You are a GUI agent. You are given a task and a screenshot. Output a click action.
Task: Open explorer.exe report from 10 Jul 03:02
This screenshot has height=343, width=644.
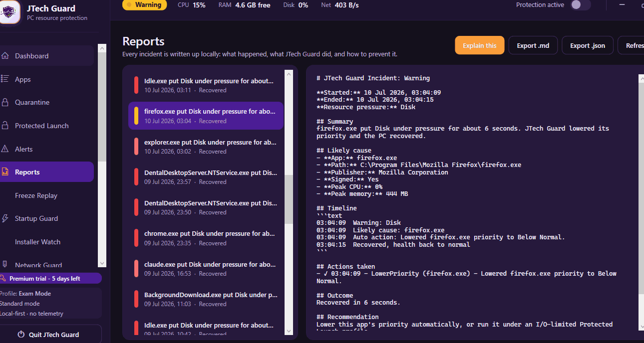click(x=206, y=146)
